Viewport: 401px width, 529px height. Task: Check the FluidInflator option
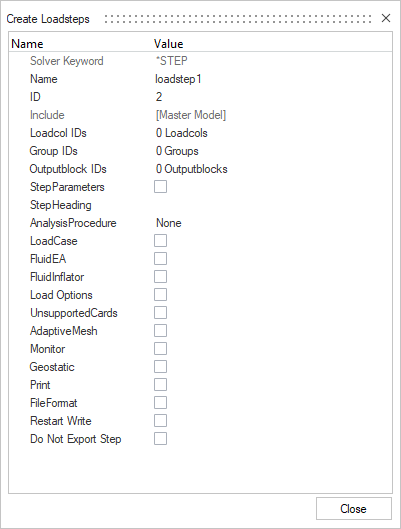click(x=160, y=277)
